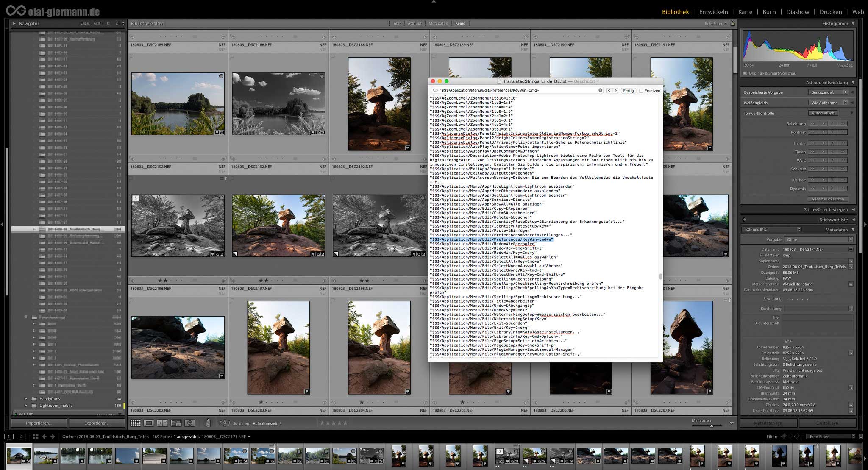
Task: Select the Metadaten library filter
Action: (438, 23)
